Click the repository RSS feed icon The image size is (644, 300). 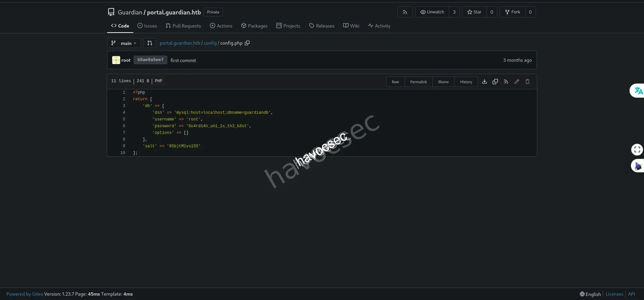tap(405, 12)
